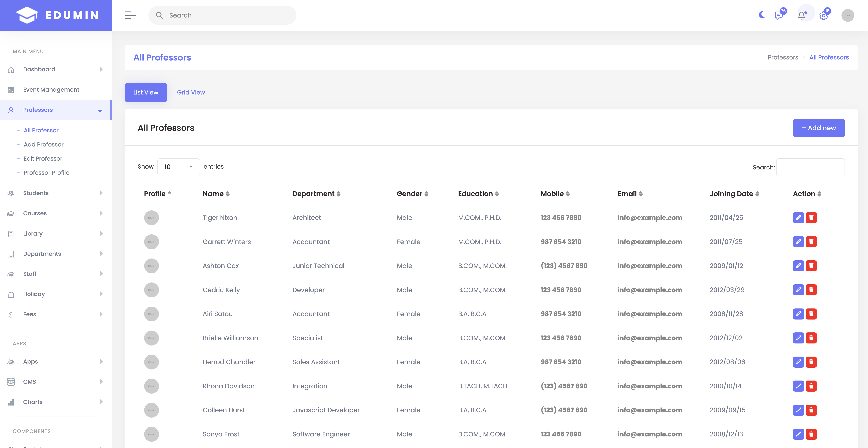Click the edit pencil icon for Airi Satou
Screen dimensions: 868x448
coord(798,314)
